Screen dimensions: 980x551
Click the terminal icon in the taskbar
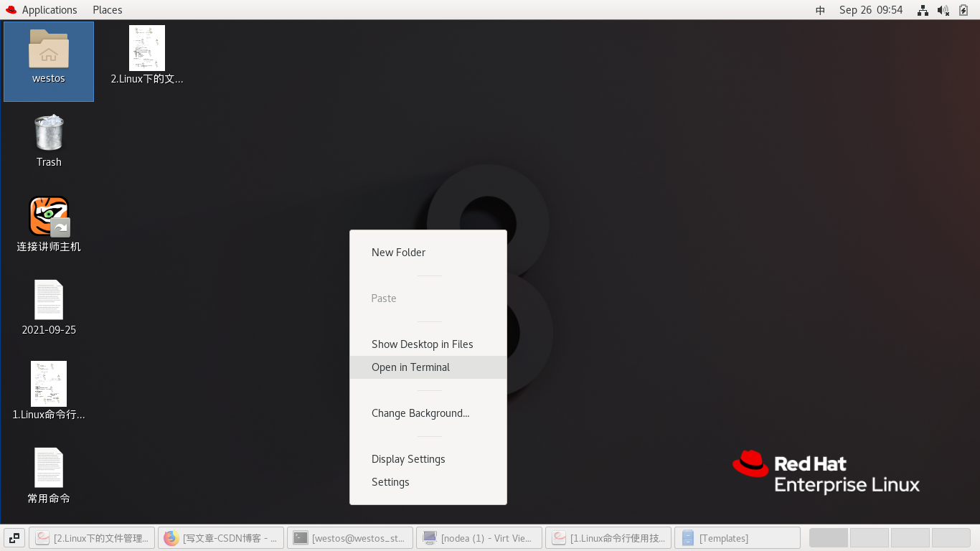pos(301,538)
